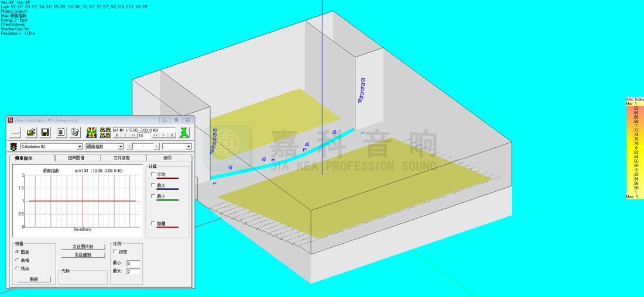The width and height of the screenshot is (644, 297).
Task: Click the green walking figure icon
Action: (x=184, y=132)
